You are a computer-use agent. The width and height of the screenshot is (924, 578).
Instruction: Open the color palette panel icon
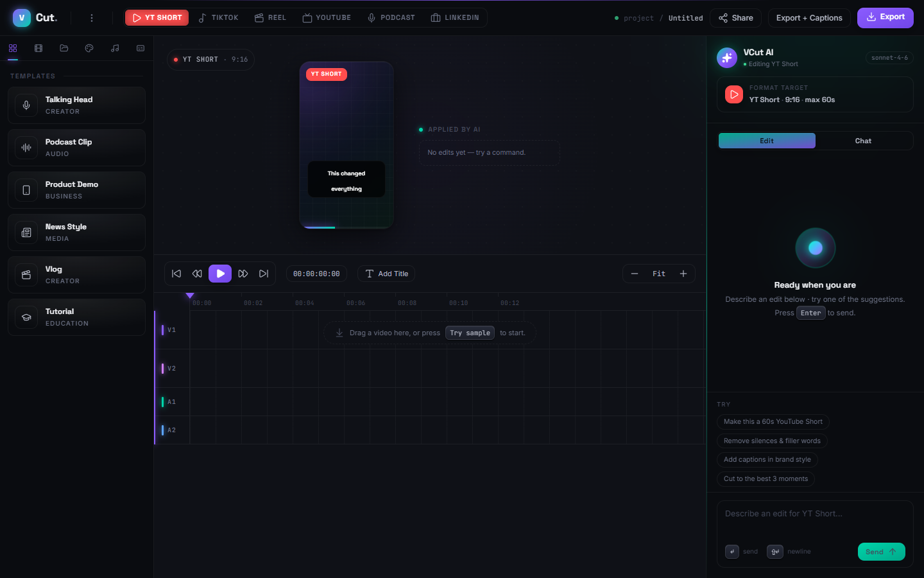click(x=89, y=48)
